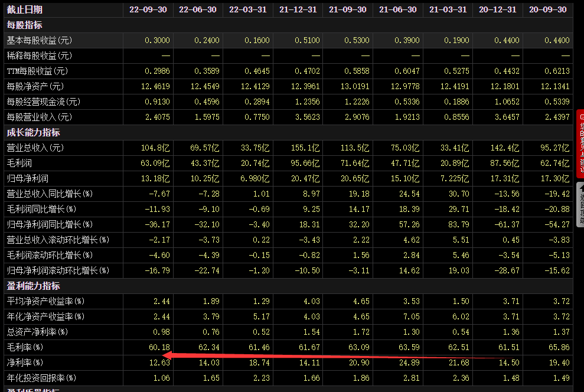This screenshot has height=392, width=584.
Task: Click the gray back-to-top side button
Action: point(580,204)
